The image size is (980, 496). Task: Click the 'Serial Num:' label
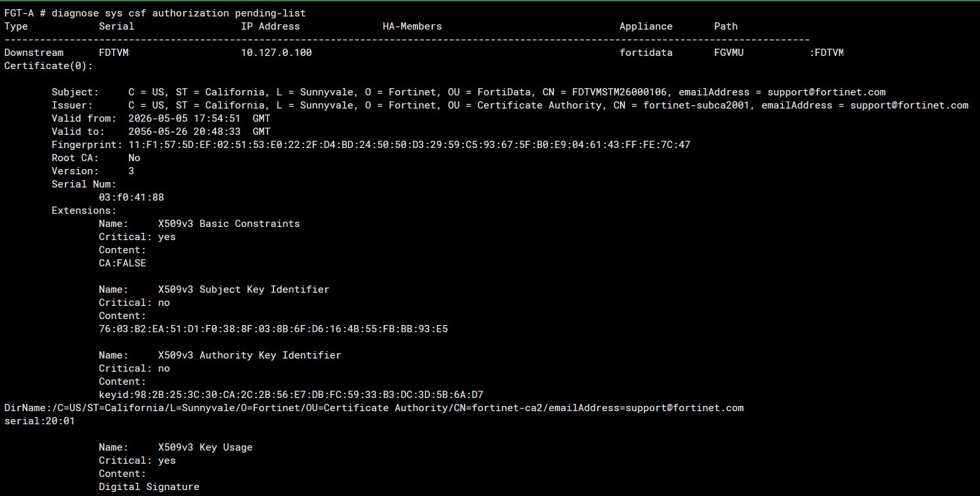(84, 184)
